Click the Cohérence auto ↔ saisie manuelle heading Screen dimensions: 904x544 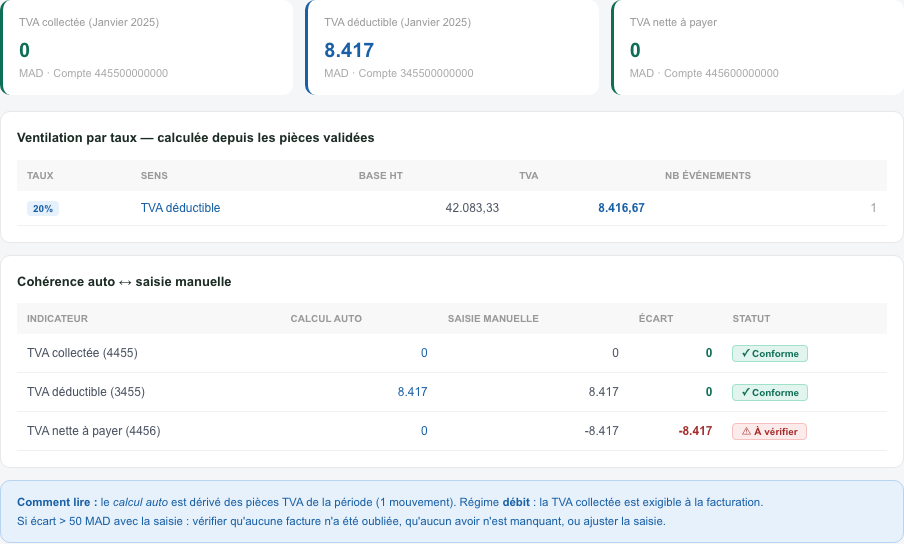pos(124,282)
